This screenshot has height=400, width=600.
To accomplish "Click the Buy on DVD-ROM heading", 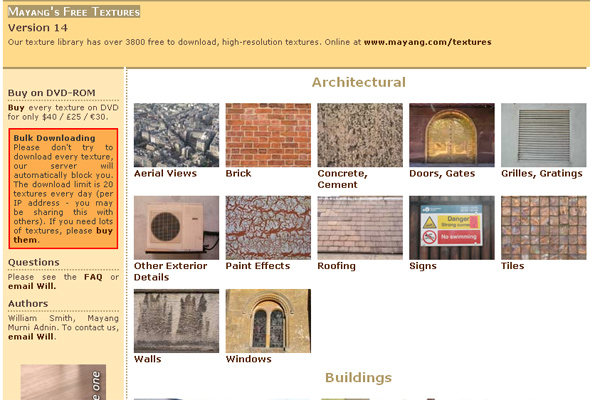I will (52, 93).
